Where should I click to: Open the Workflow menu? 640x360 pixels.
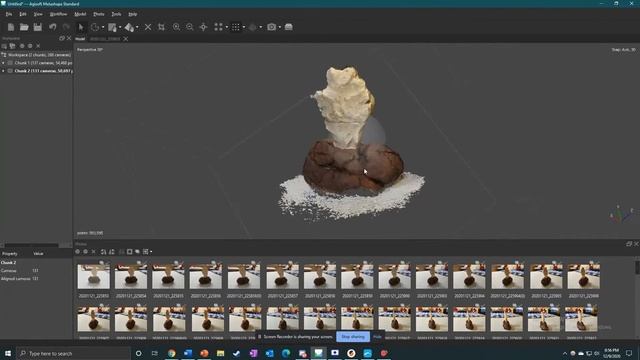58,14
